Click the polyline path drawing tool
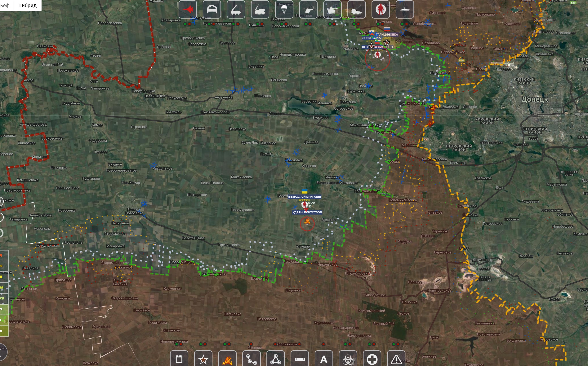The height and width of the screenshot is (366, 588). (x=252, y=359)
